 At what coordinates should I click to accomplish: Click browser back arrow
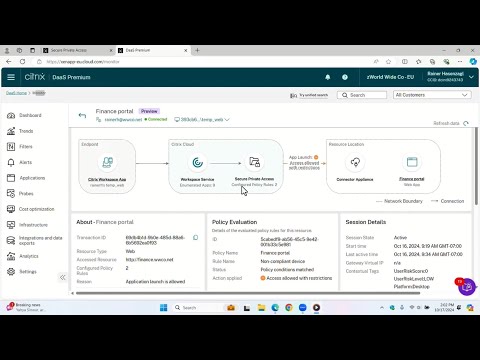(x=9, y=62)
